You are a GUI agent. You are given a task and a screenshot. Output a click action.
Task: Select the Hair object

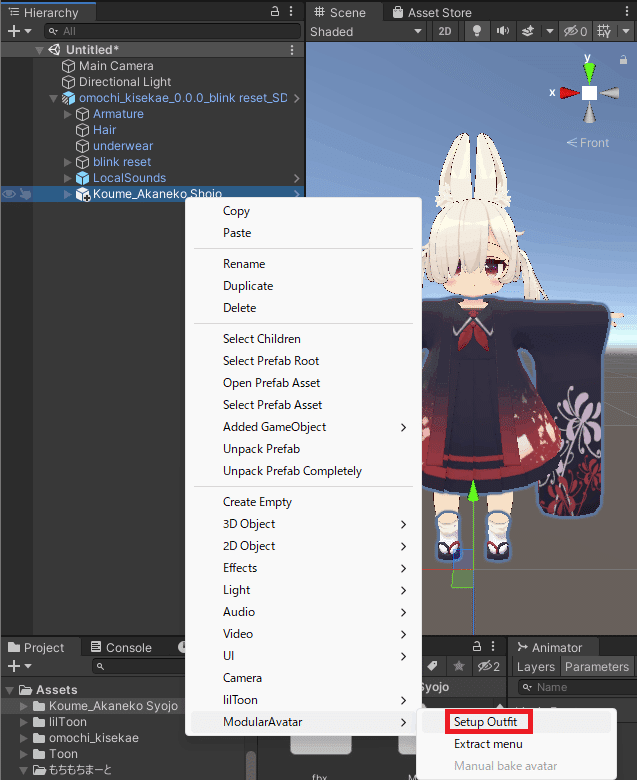[104, 130]
